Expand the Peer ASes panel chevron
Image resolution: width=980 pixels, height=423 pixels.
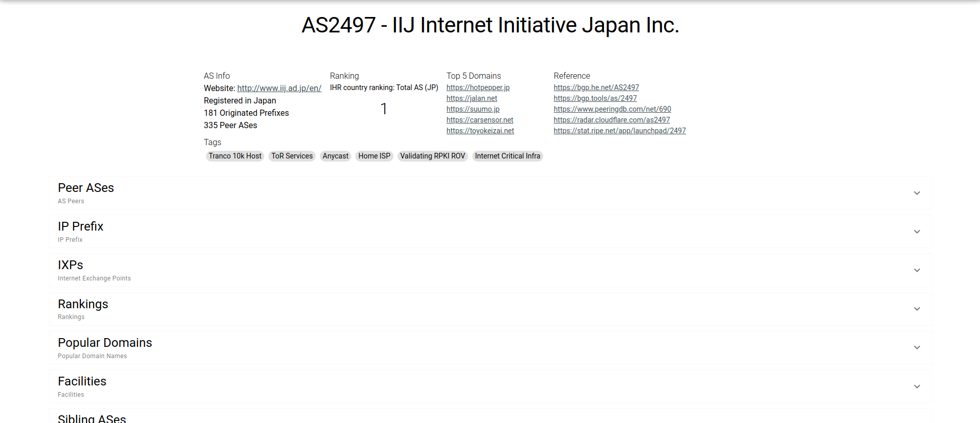[x=917, y=193]
